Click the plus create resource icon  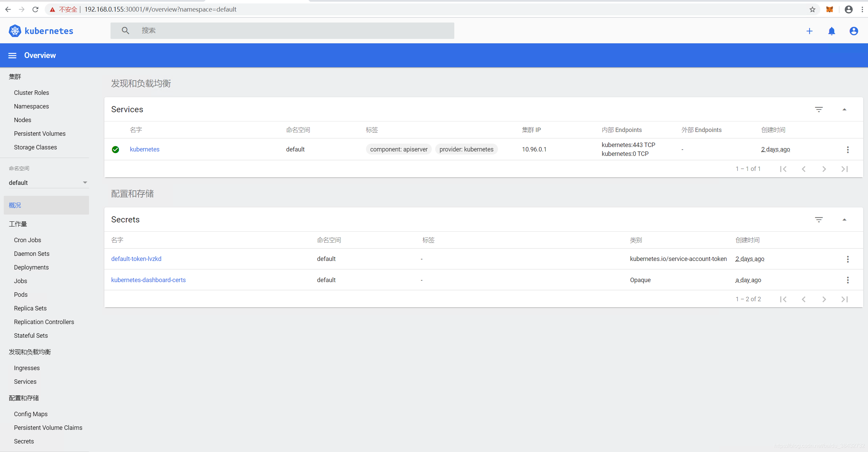[809, 31]
